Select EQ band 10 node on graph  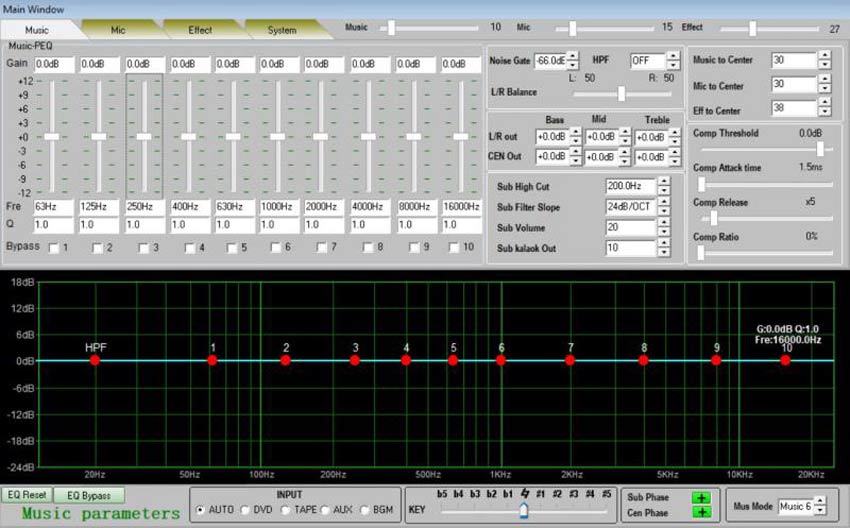pyautogui.click(x=786, y=360)
